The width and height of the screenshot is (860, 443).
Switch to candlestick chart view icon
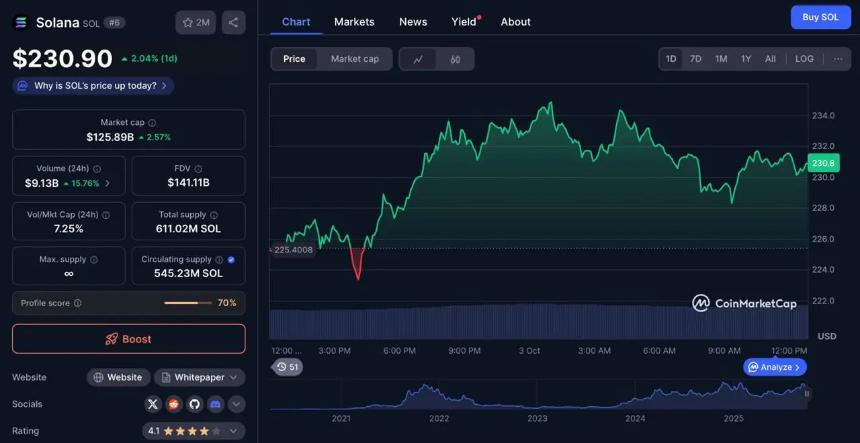(455, 59)
